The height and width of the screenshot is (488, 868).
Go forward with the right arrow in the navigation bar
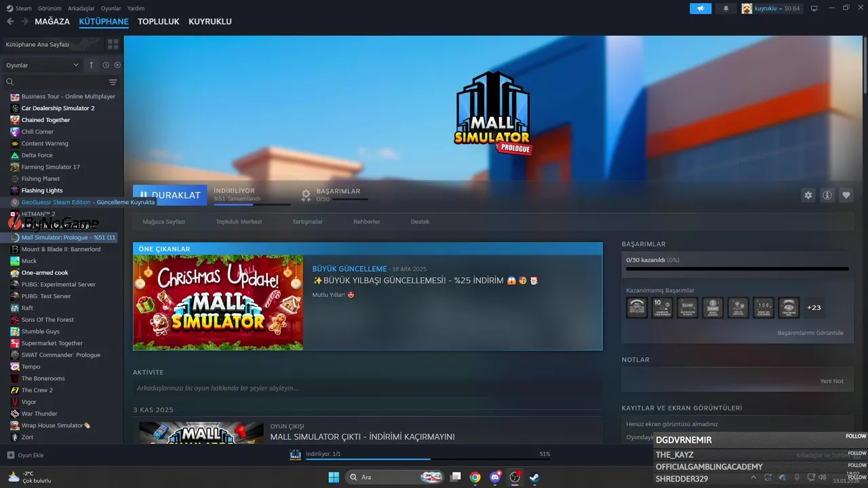point(24,22)
